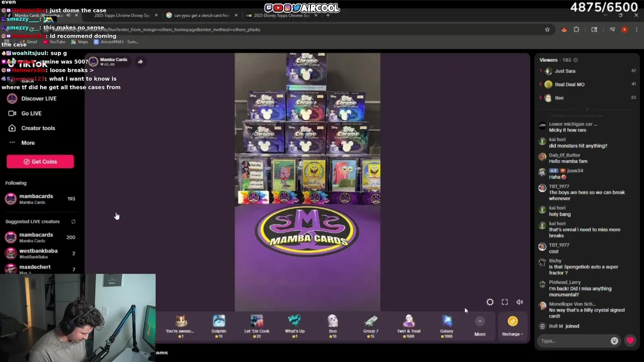Image resolution: width=644 pixels, height=362 pixels.
Task: Send the Dolphin gift
Action: (219, 326)
